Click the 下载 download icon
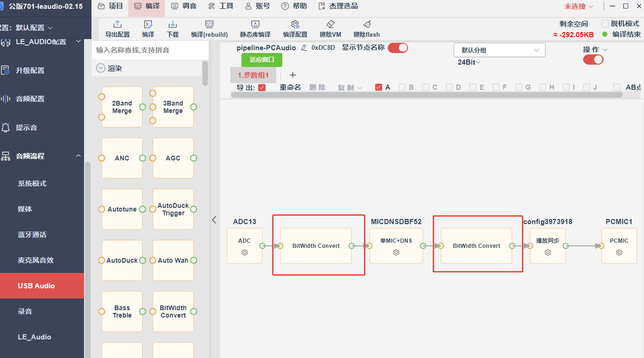This screenshot has width=644, height=358. click(x=173, y=24)
